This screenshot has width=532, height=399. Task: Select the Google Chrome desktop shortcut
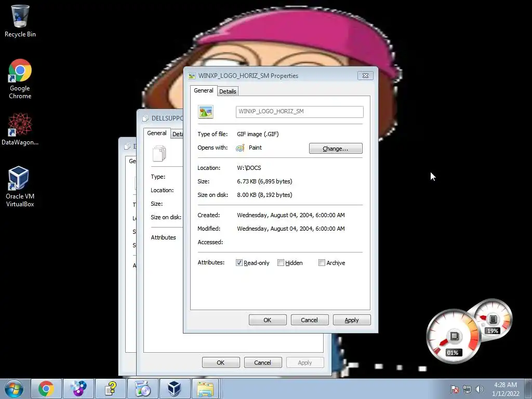pos(20,79)
